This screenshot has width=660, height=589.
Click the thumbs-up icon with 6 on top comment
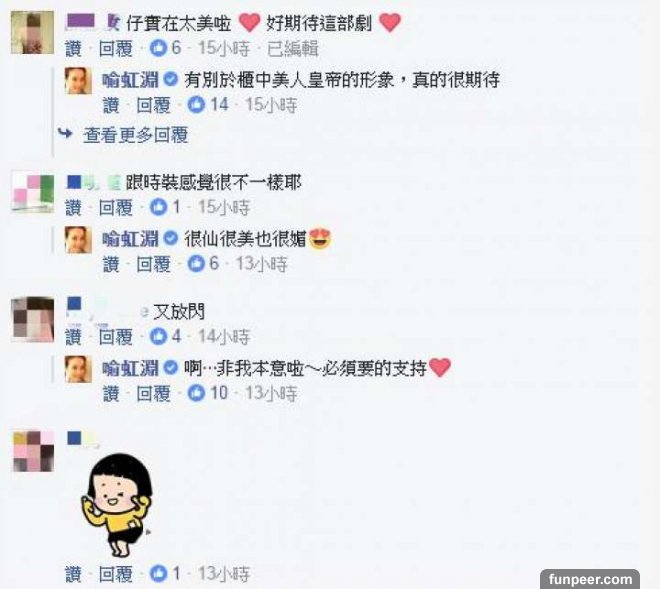click(158, 48)
